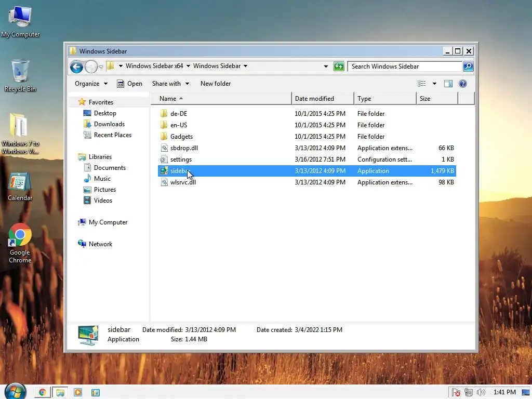
Task: Select the wlsrvc.dll file icon
Action: coord(164,182)
